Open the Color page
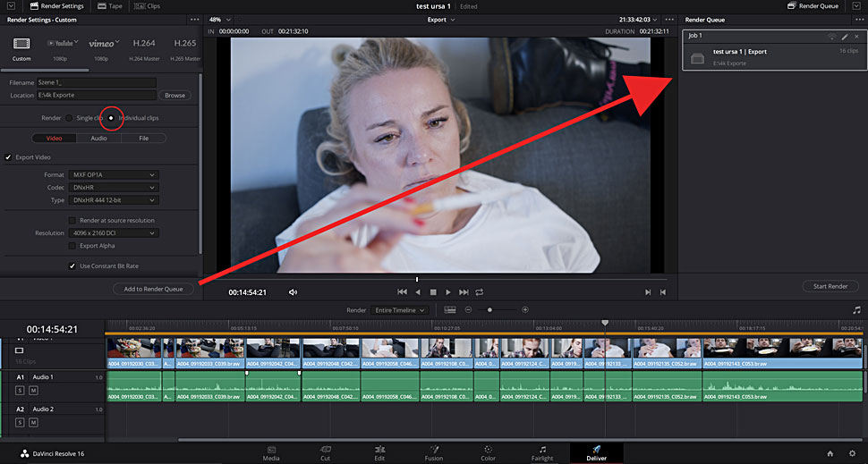Image resolution: width=868 pixels, height=464 pixels. [489, 453]
